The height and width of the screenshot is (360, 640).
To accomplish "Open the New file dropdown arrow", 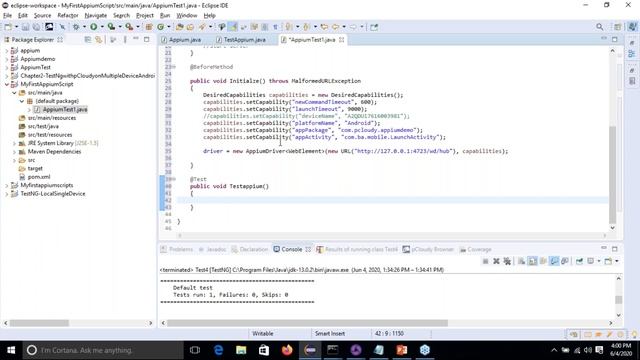I will click(x=16, y=27).
